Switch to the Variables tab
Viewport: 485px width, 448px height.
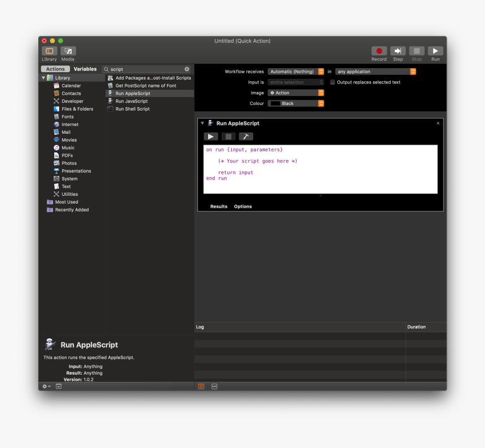(85, 69)
